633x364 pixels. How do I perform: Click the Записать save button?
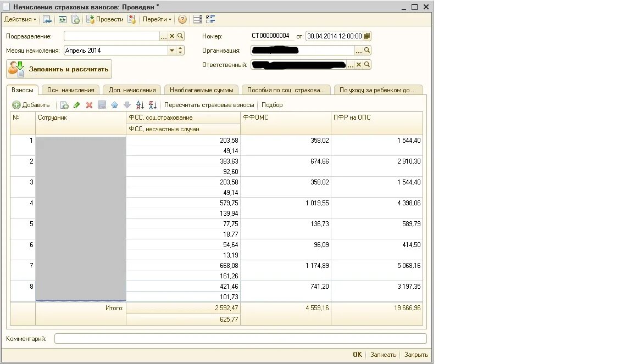(383, 355)
